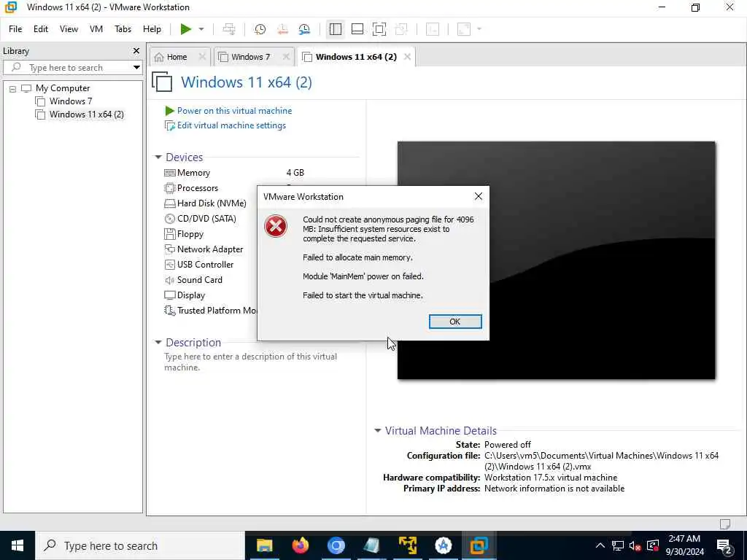Open the Library search dropdown arrow
Viewport: 747px width, 560px height.
coord(136,68)
